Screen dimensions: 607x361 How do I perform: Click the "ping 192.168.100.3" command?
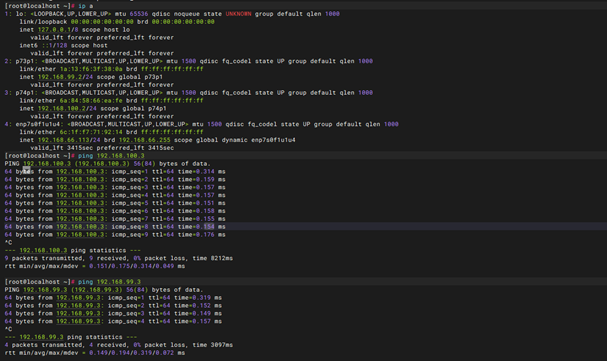[x=111, y=156]
